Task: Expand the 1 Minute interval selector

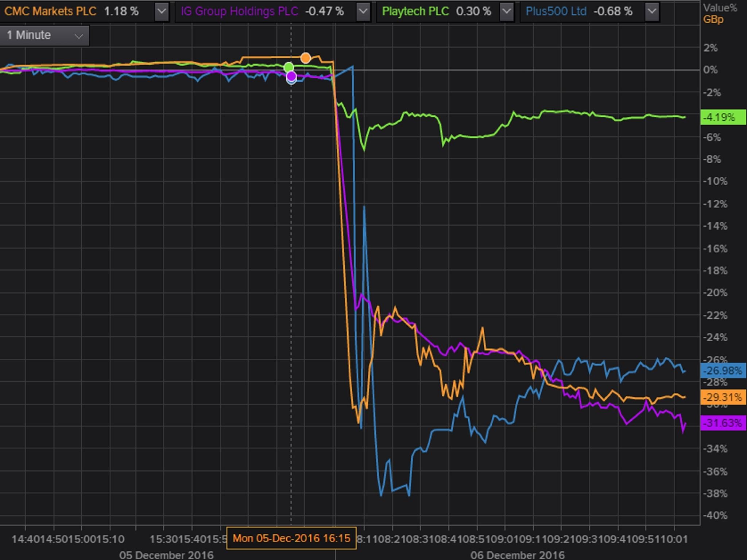Action: point(44,35)
